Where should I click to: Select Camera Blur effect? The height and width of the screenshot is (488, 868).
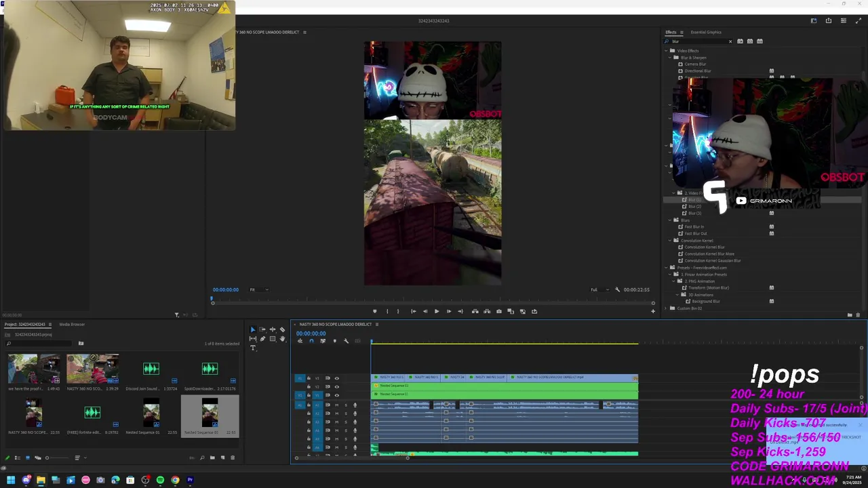coord(695,64)
